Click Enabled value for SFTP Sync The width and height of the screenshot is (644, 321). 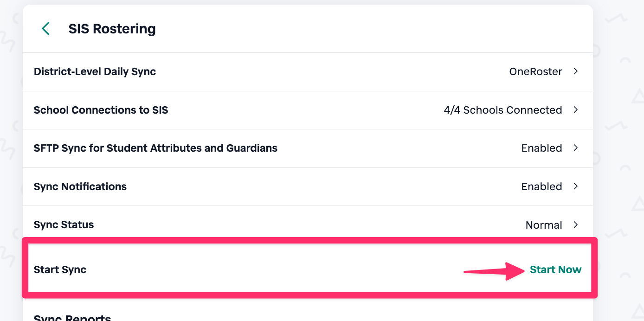click(541, 148)
